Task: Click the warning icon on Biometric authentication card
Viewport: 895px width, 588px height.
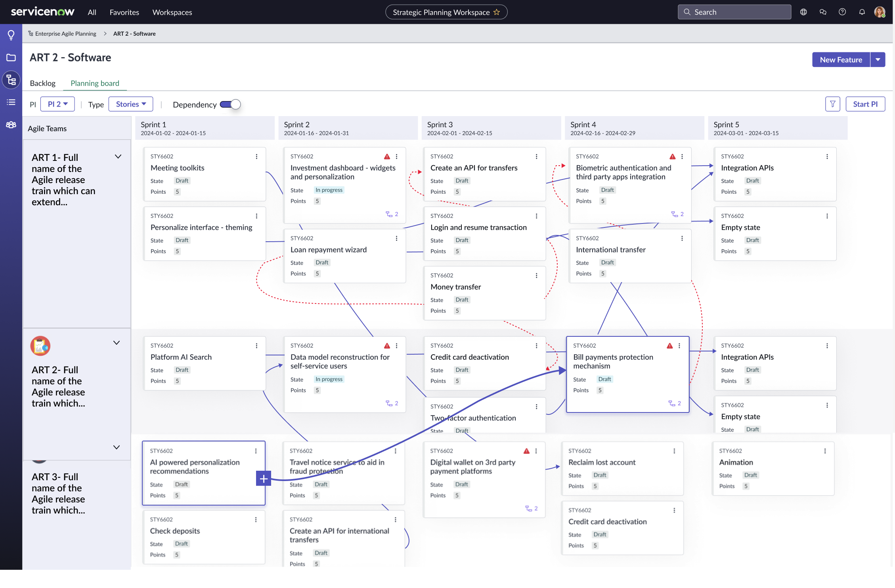Action: click(x=672, y=156)
